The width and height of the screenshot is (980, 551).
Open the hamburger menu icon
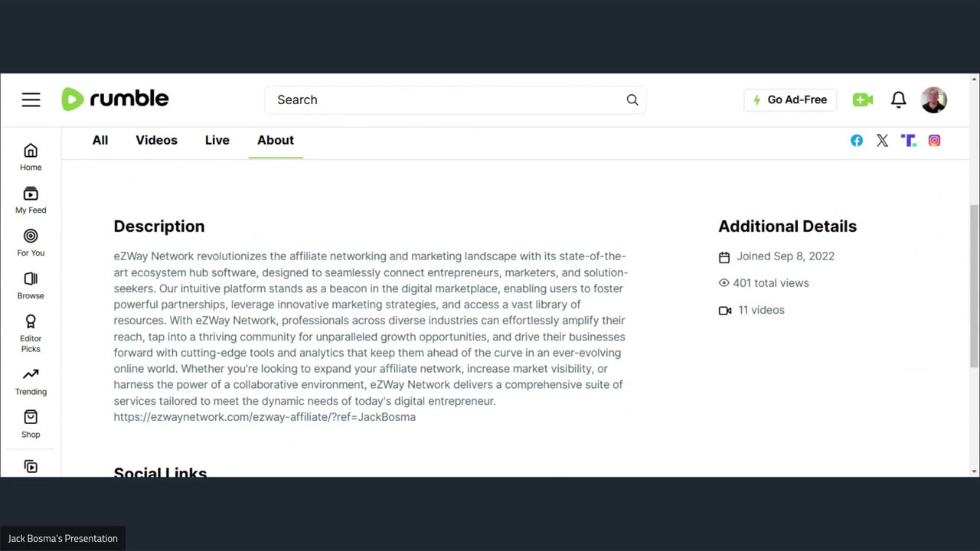tap(31, 99)
